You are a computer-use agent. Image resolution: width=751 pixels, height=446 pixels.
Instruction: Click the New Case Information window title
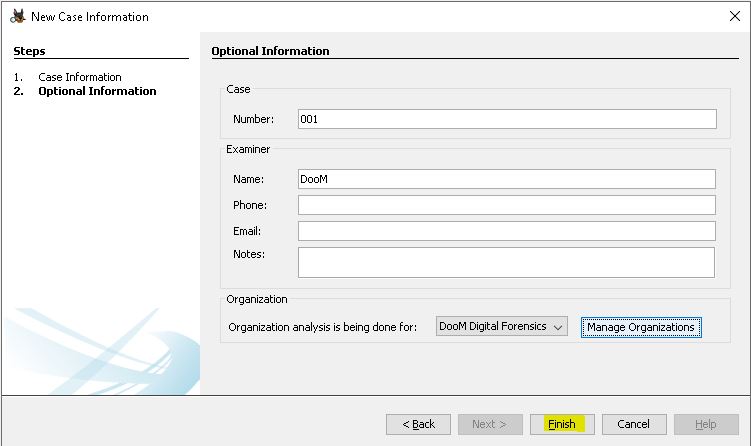[x=90, y=17]
